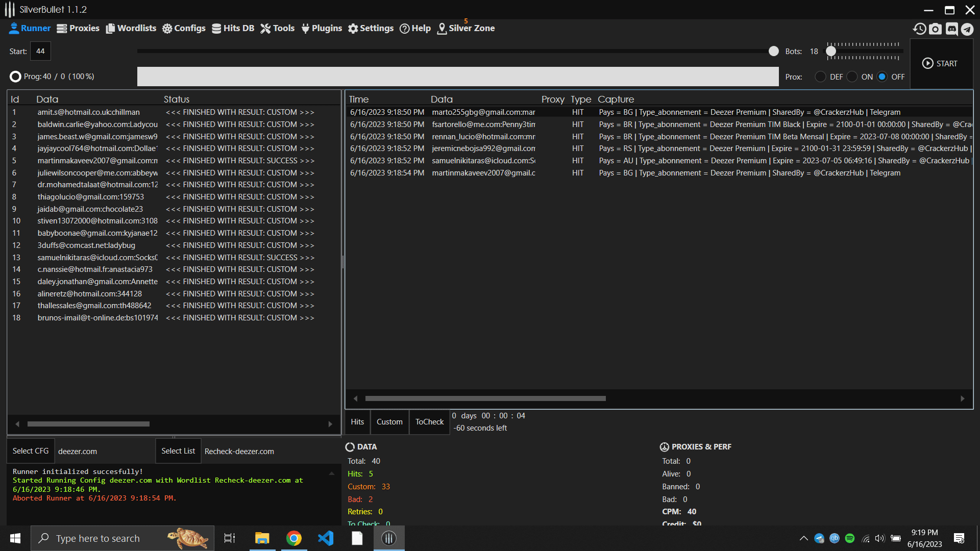Screen dimensions: 980x551
Task: Click the Bots count slider handle
Action: 831,51
